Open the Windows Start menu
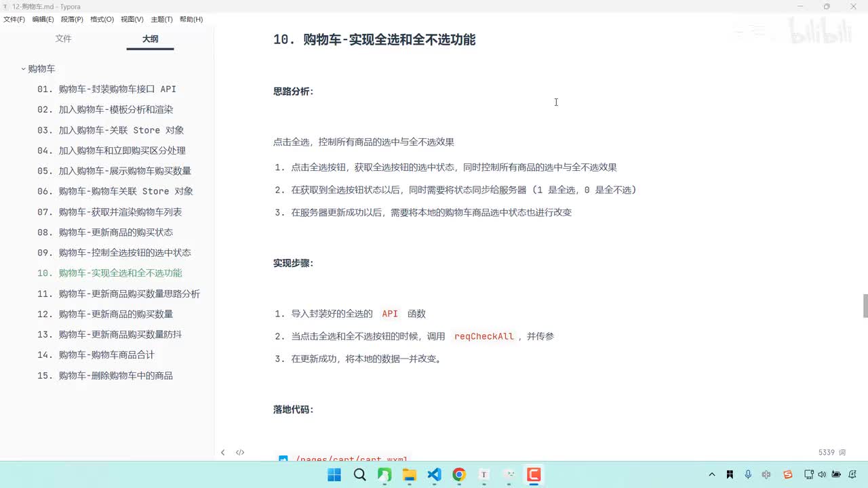 (334, 474)
